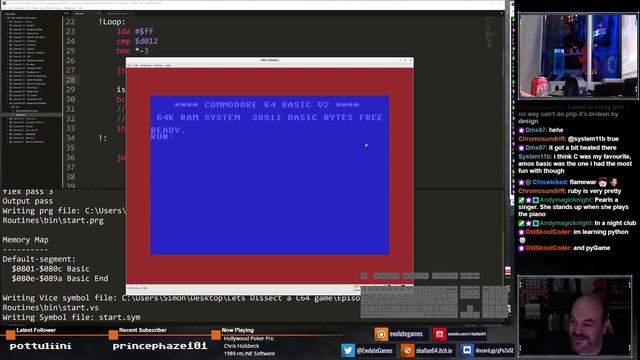Click the orange square beside Now Playing

(216, 335)
